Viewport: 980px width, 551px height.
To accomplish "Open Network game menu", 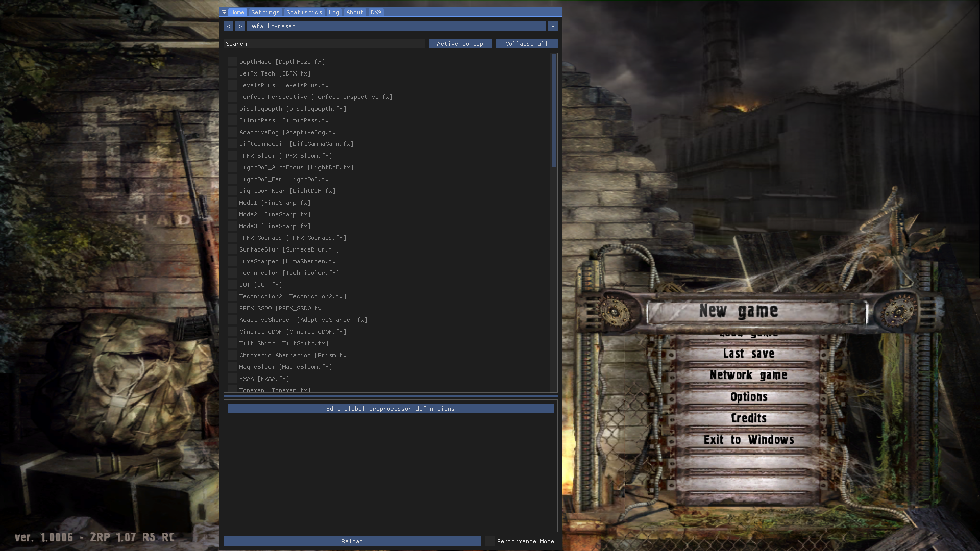I will [x=749, y=375].
